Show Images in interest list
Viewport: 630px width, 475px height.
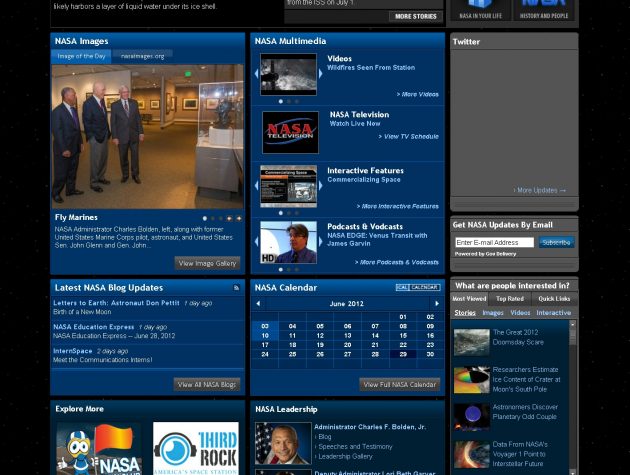pyautogui.click(x=493, y=313)
